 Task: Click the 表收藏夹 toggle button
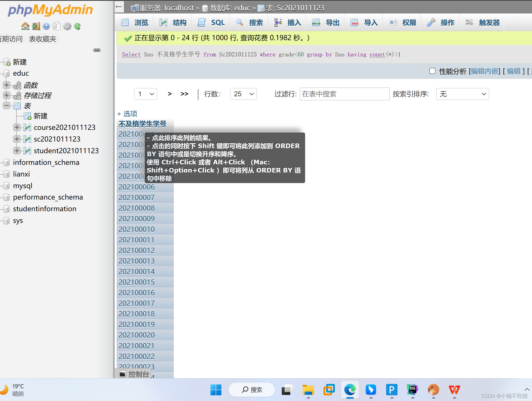[x=42, y=39]
